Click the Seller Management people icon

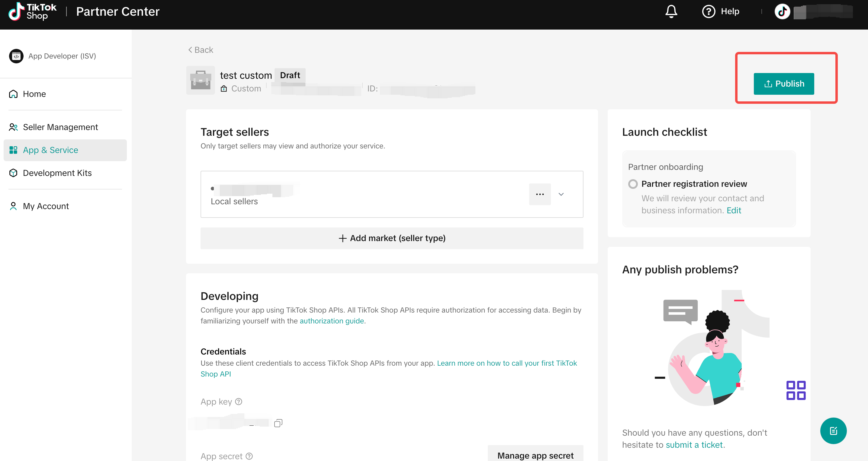click(x=13, y=127)
